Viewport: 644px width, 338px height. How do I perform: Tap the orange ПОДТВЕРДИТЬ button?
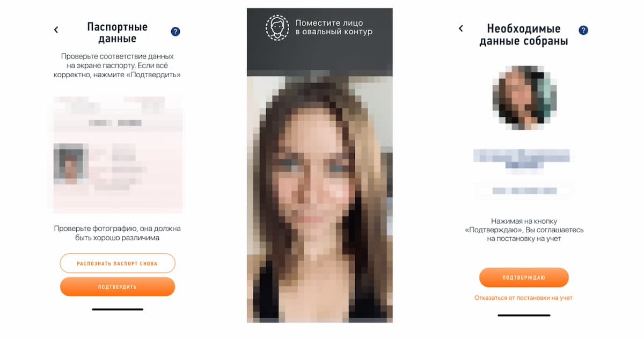[118, 287]
